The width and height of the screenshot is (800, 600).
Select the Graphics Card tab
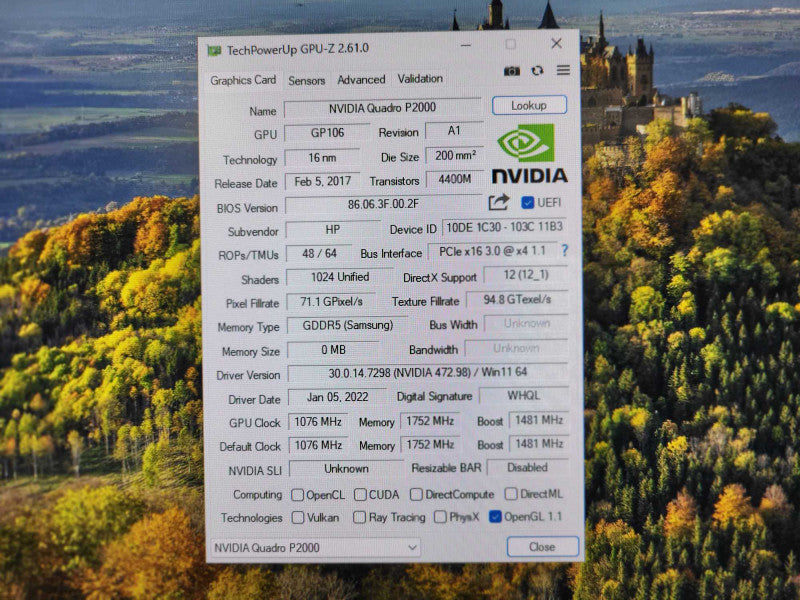coord(243,80)
